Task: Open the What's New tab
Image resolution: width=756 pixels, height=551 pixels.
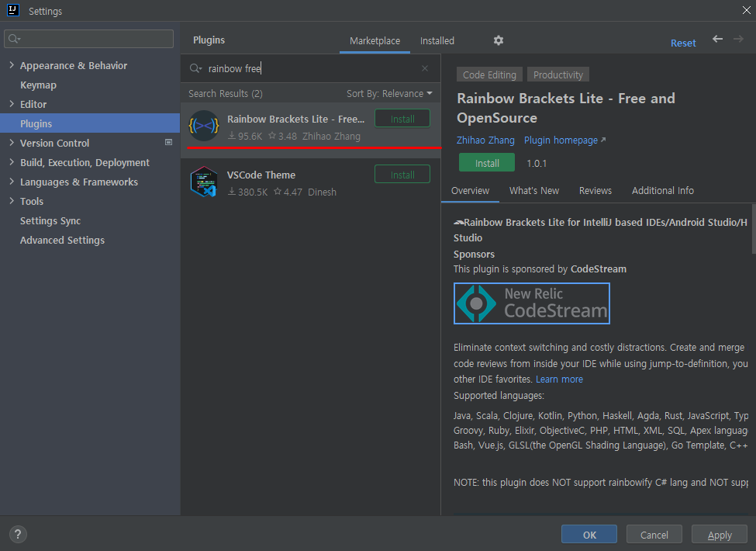Action: tap(534, 191)
